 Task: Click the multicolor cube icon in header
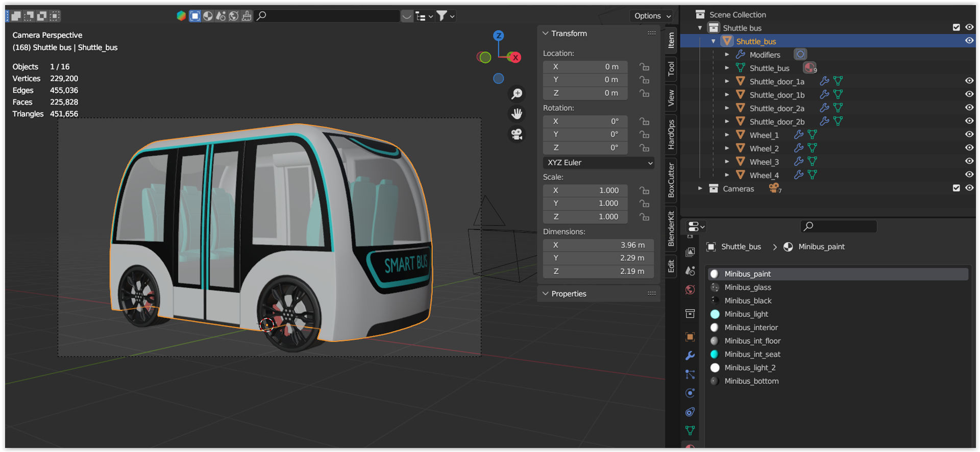click(x=181, y=16)
